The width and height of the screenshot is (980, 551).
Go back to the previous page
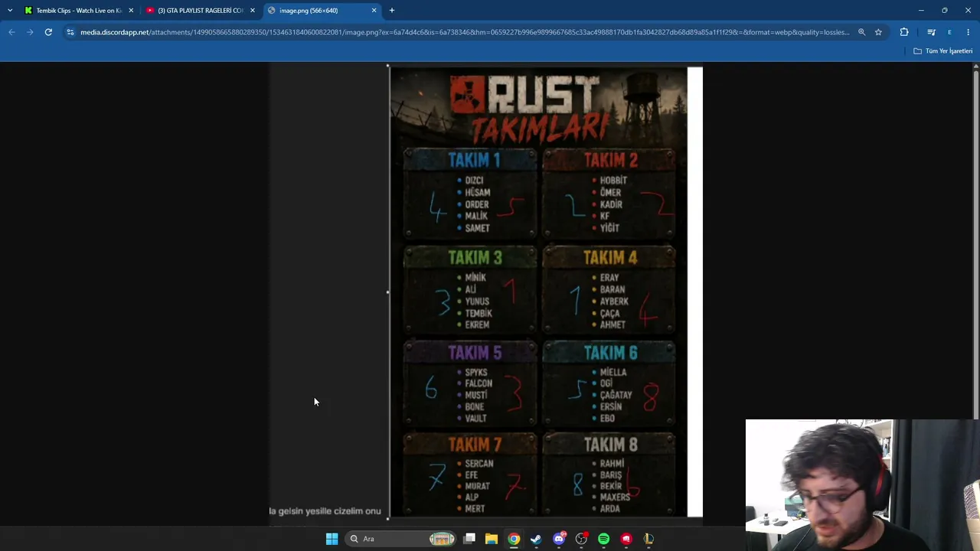pos(11,32)
